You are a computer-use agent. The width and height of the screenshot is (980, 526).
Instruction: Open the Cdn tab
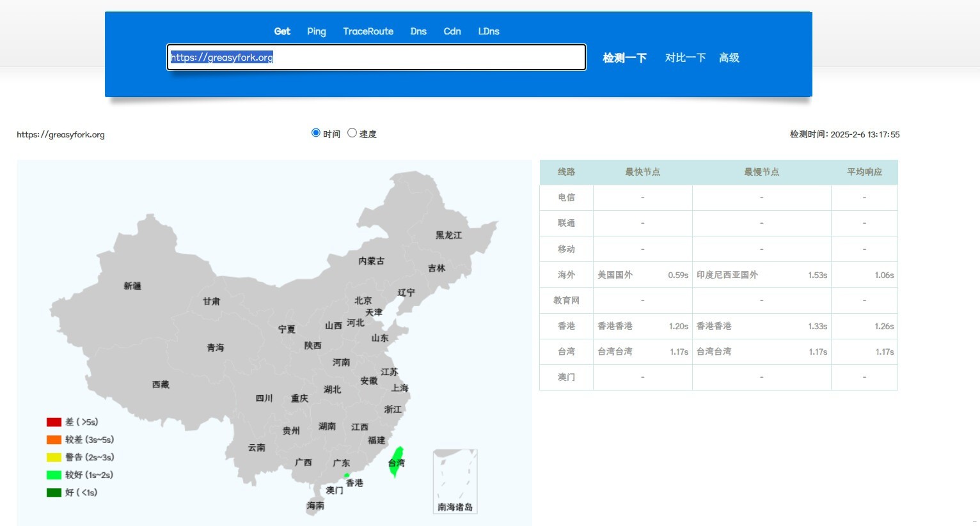(452, 31)
